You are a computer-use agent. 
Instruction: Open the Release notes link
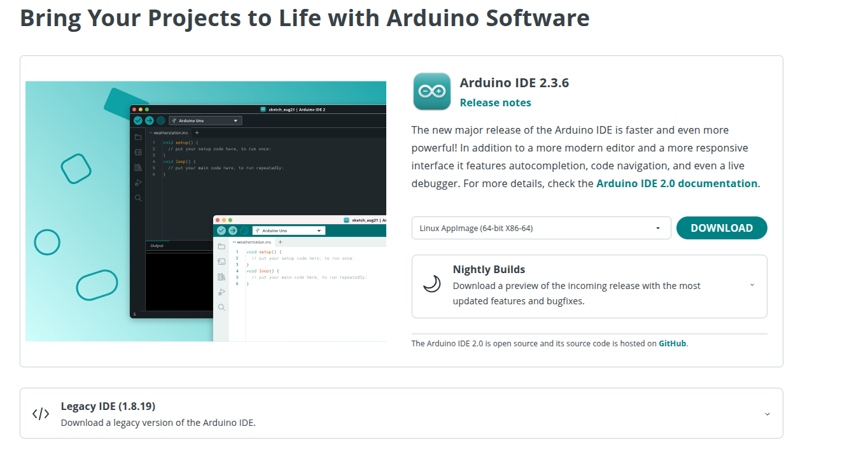click(495, 102)
